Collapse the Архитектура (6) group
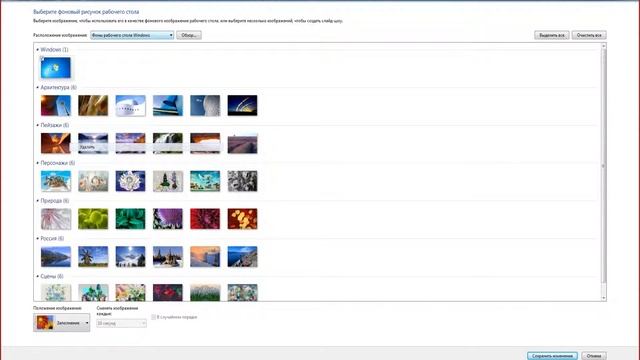This screenshot has height=360, width=640. tap(38, 87)
